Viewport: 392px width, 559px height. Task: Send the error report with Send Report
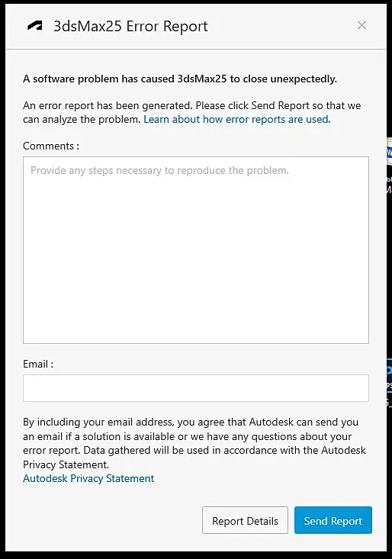pyautogui.click(x=333, y=520)
